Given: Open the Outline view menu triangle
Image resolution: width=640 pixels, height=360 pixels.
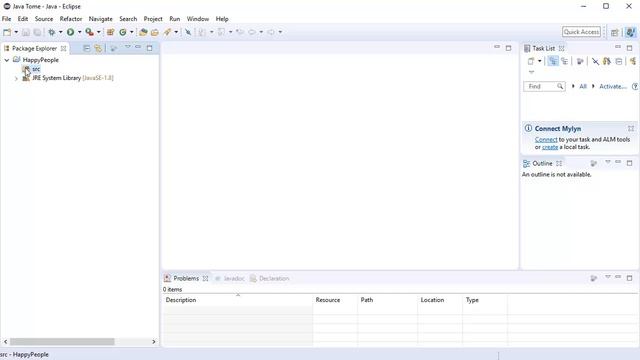Looking at the screenshot, I should click(x=608, y=162).
